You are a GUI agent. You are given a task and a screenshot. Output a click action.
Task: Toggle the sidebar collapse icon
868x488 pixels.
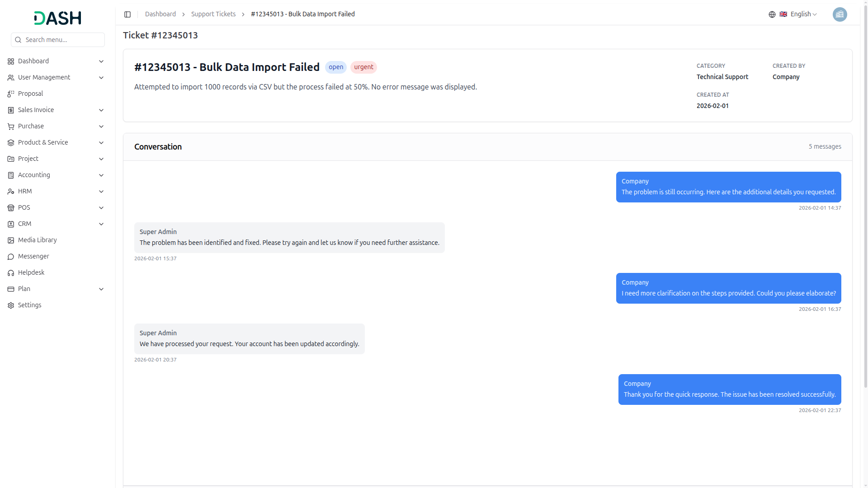point(127,14)
